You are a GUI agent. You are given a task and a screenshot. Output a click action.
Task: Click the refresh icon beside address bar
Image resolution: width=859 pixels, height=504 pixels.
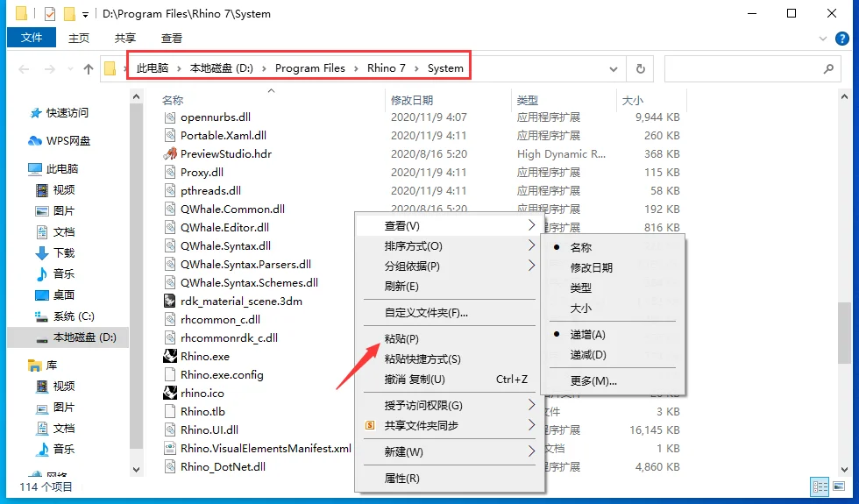[641, 69]
